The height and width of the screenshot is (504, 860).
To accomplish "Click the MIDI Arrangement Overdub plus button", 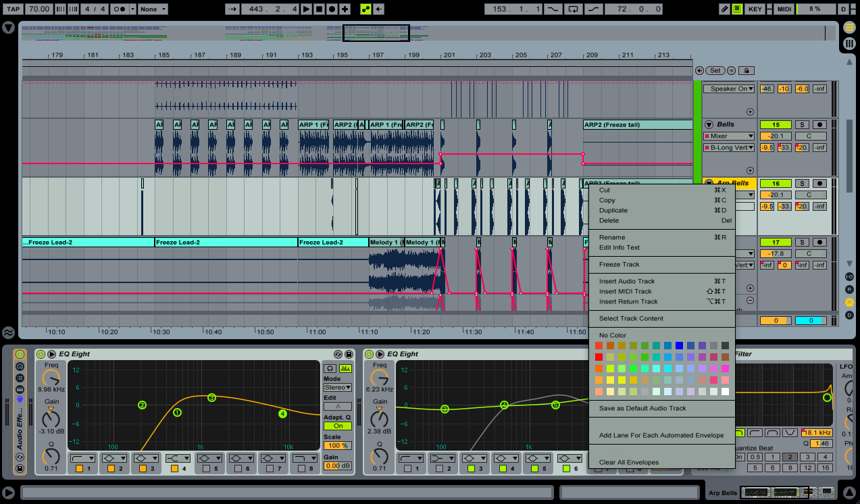I will (345, 9).
